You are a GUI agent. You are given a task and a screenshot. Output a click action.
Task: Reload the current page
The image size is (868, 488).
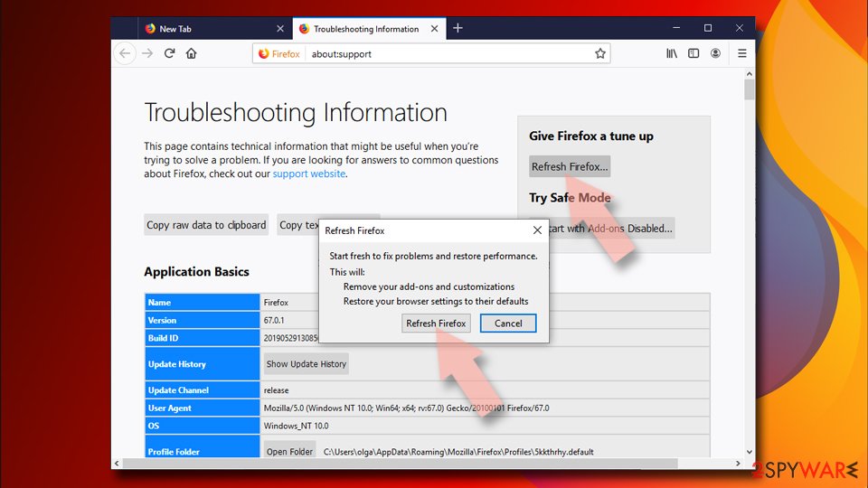(169, 53)
